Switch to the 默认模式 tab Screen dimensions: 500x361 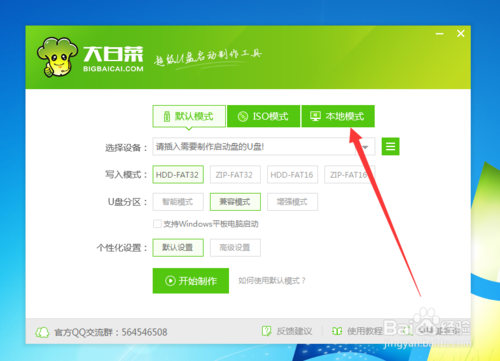(189, 116)
